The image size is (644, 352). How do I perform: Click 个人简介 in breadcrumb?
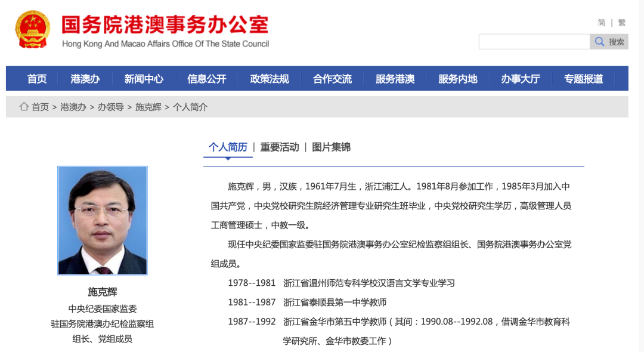pyautogui.click(x=190, y=107)
